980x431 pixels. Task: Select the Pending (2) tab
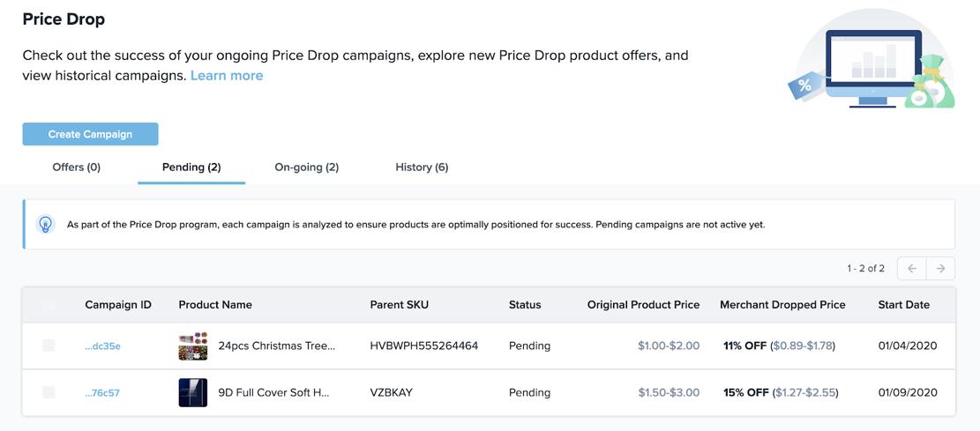(x=191, y=167)
